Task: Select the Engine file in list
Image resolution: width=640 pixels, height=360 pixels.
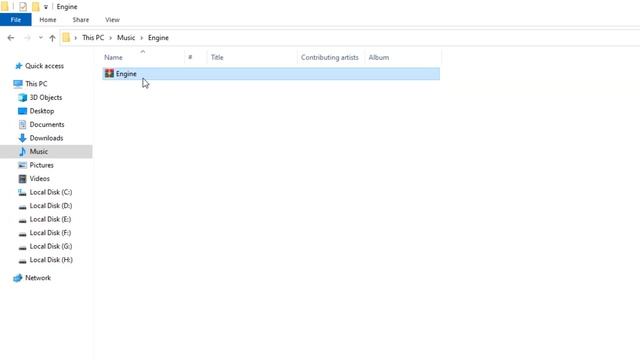Action: pyautogui.click(x=271, y=74)
